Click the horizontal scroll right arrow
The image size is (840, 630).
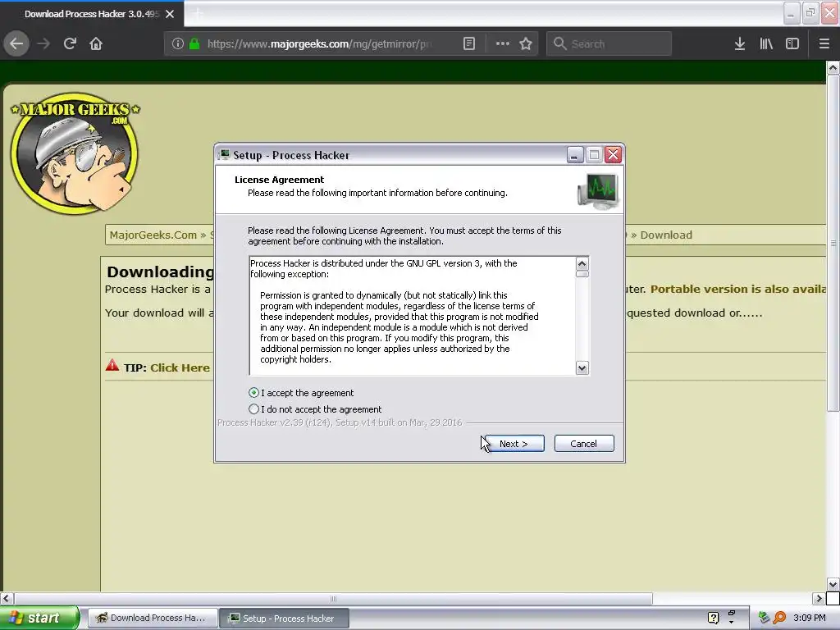coord(819,598)
